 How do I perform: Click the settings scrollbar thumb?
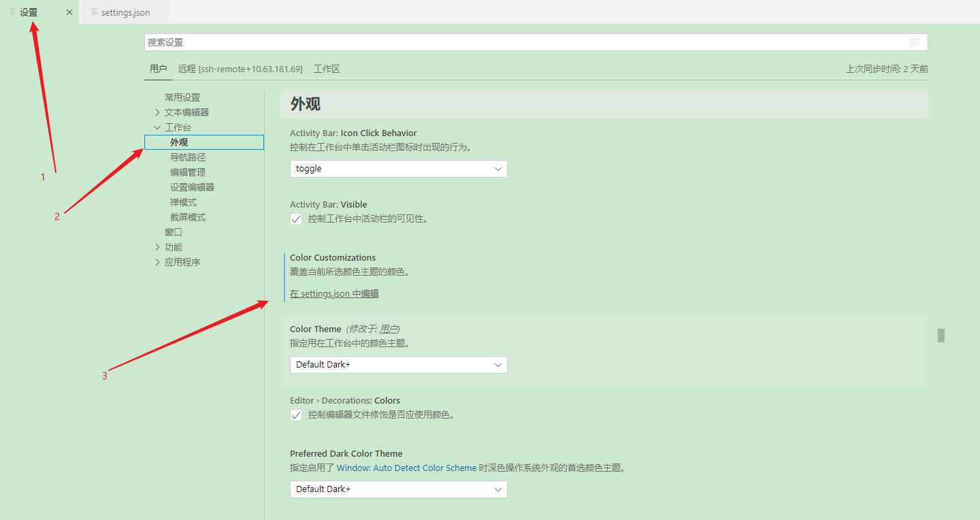click(x=941, y=336)
